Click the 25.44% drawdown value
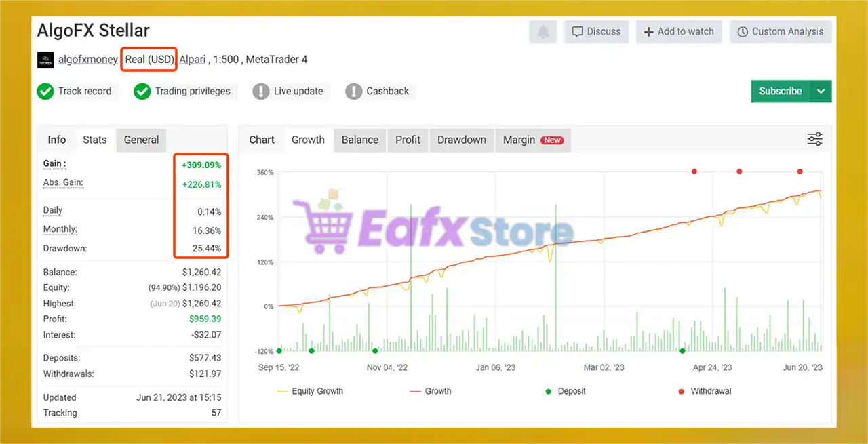This screenshot has height=444, width=868. 206,249
